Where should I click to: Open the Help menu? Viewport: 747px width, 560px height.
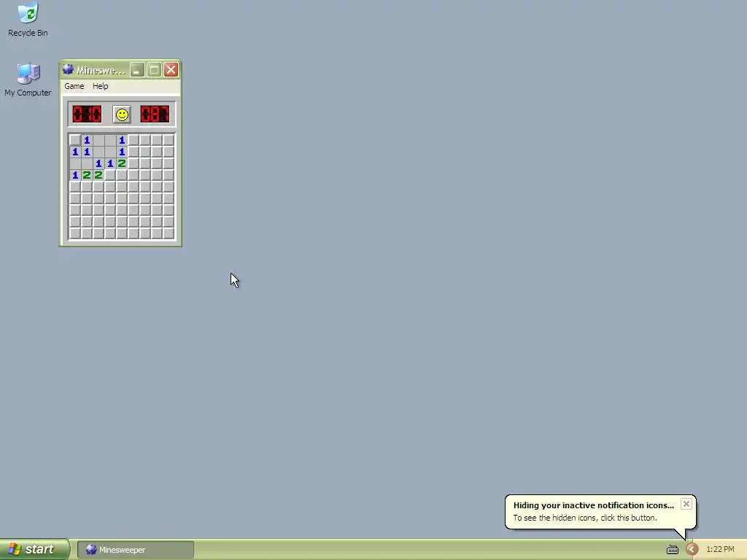101,86
